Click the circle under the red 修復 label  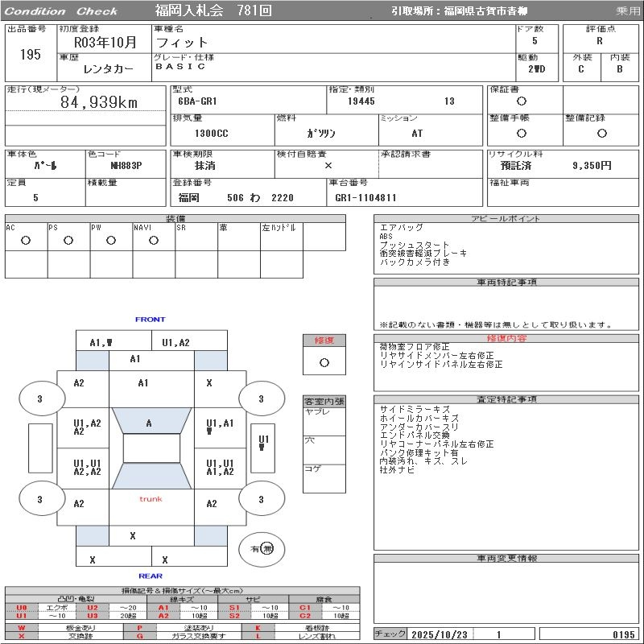(324, 362)
